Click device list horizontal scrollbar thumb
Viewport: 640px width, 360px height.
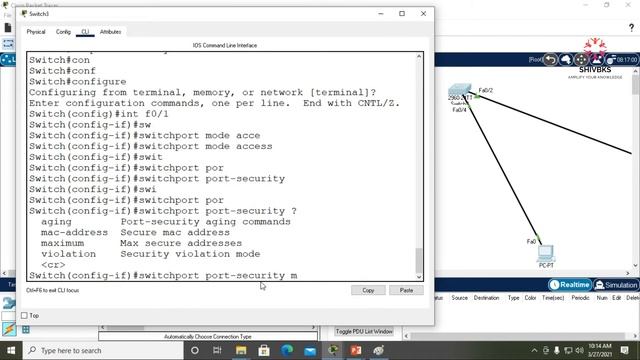click(x=125, y=327)
